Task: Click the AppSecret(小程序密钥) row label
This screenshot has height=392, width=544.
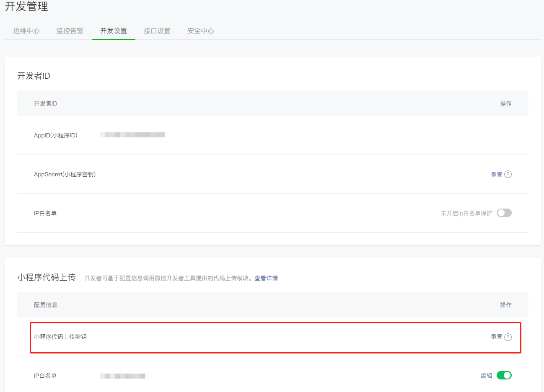Action: point(65,174)
